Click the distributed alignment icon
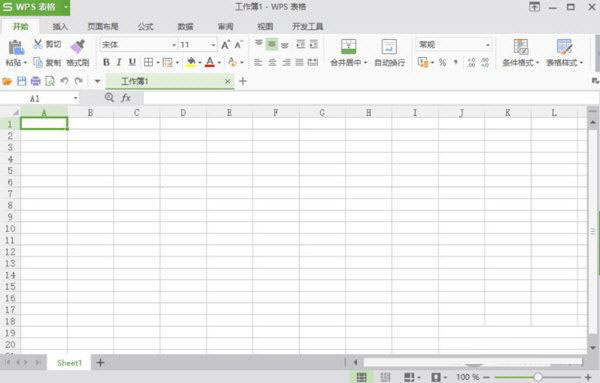This screenshot has height=383, width=600. 313,62
